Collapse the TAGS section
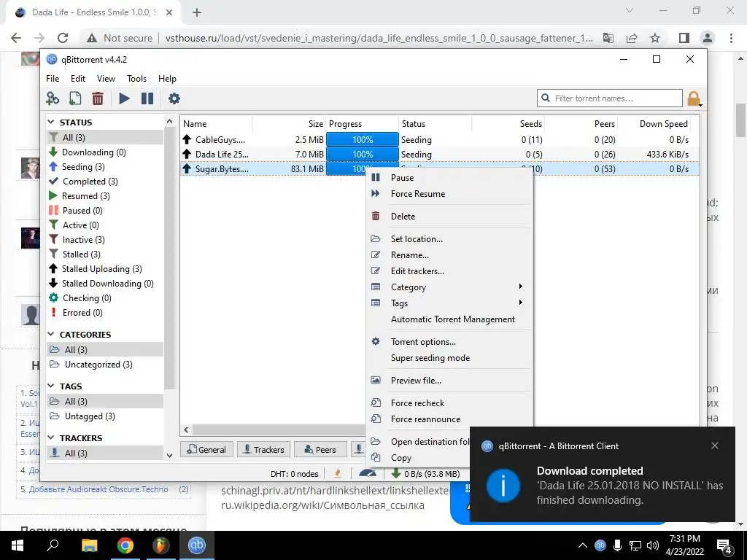 pyautogui.click(x=52, y=386)
